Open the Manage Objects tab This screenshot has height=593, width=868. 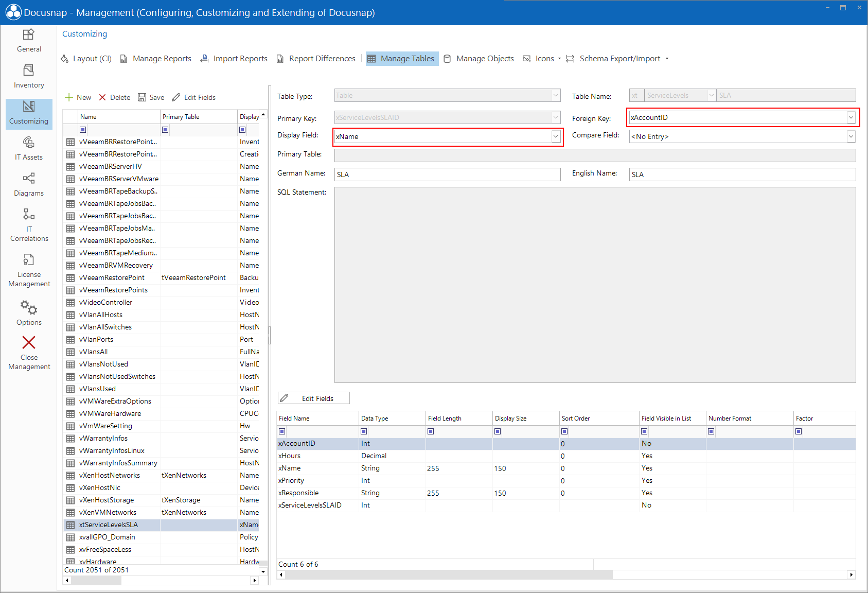479,59
